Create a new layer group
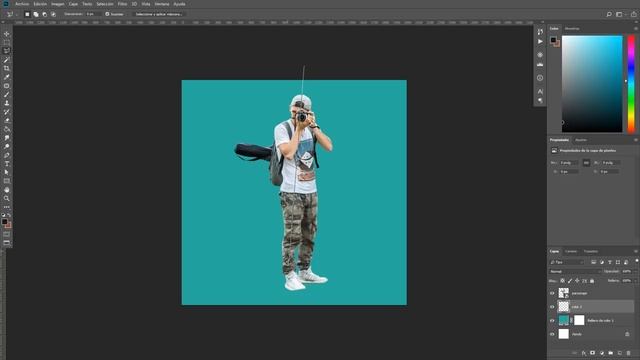 pos(611,353)
